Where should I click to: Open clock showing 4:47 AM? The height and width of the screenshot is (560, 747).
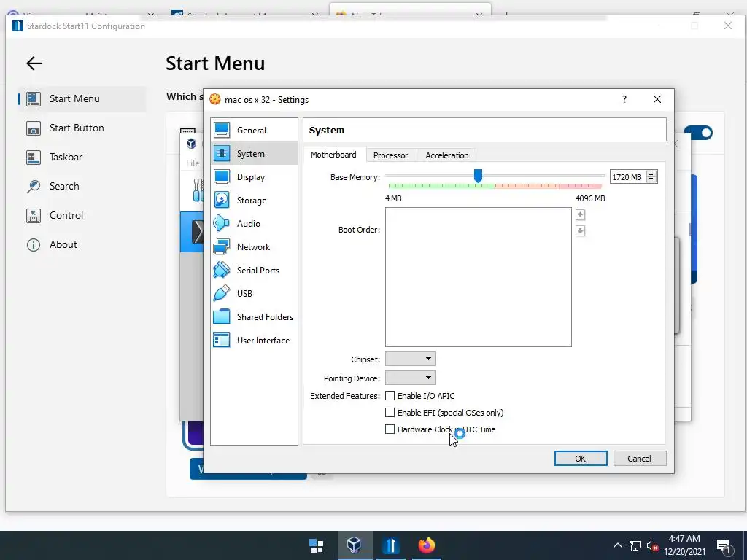coord(684,545)
